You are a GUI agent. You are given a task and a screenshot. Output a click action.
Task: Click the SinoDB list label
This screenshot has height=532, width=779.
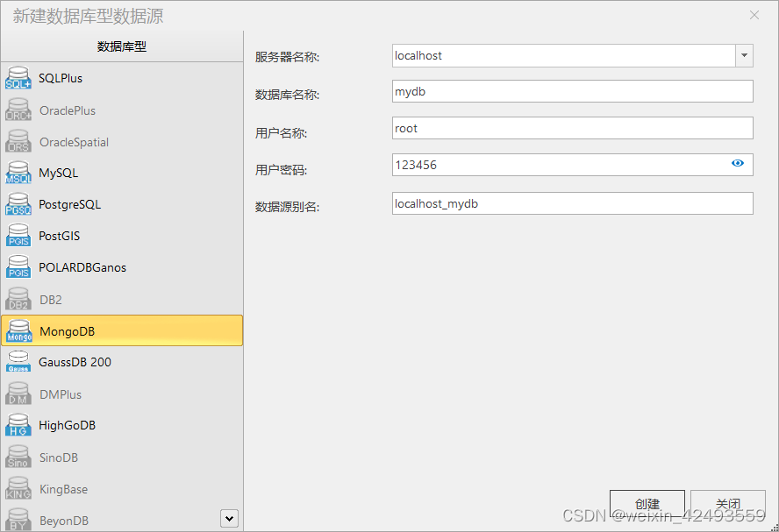pos(59,458)
